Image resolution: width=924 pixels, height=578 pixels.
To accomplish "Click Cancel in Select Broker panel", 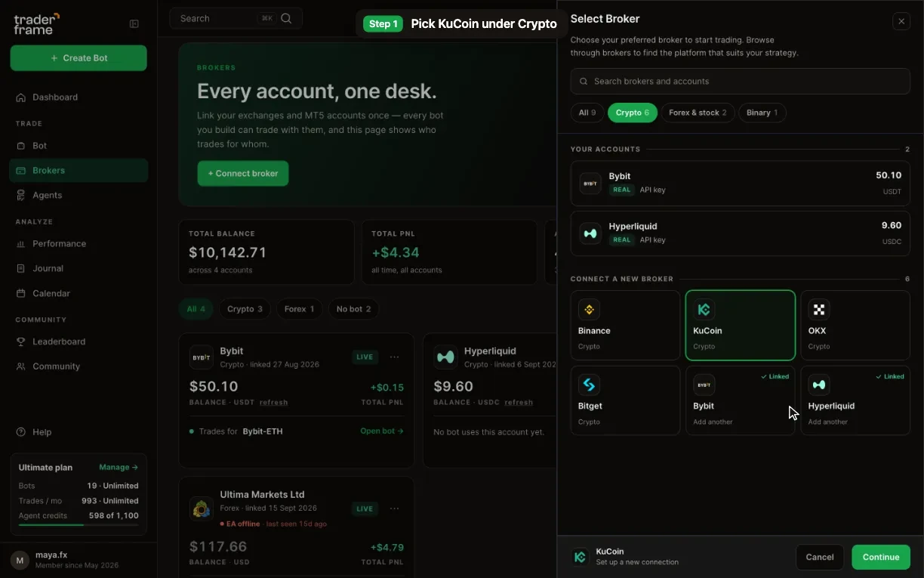I will pyautogui.click(x=819, y=557).
